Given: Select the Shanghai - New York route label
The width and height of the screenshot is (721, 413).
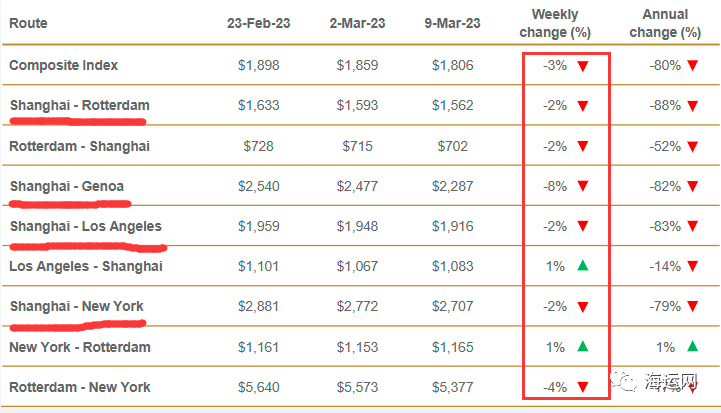Looking at the screenshot, I should [77, 306].
